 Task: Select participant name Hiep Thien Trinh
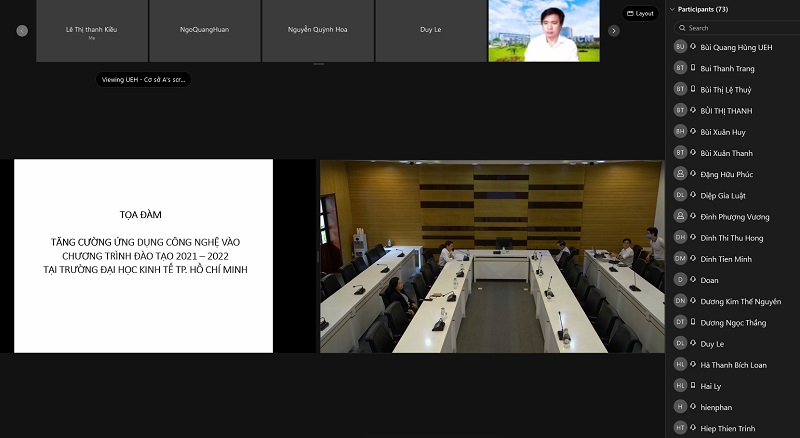(x=728, y=428)
